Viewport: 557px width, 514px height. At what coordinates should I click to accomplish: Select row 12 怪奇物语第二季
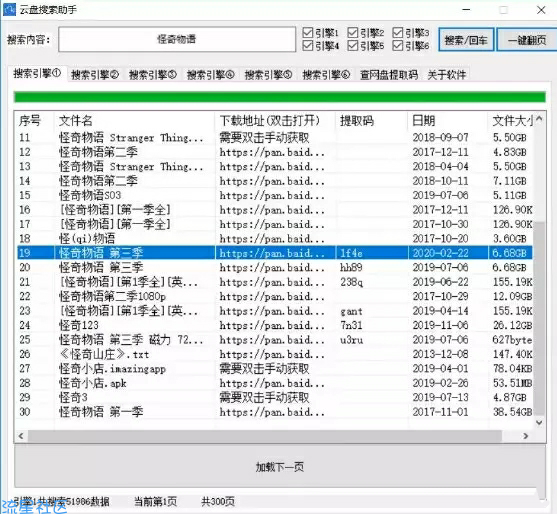tap(274, 152)
